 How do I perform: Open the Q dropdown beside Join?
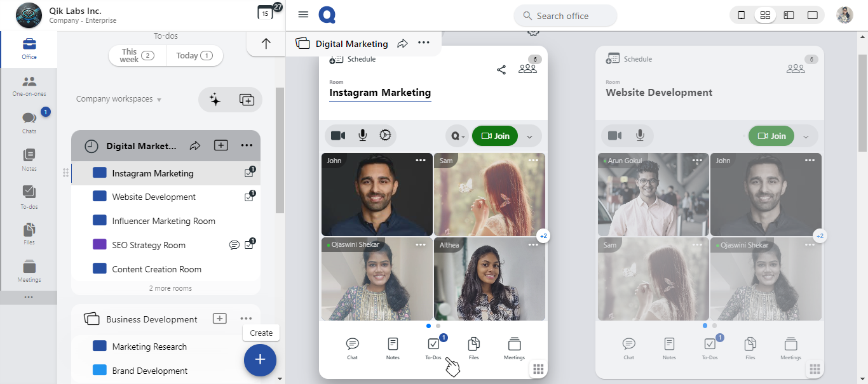[x=458, y=136]
